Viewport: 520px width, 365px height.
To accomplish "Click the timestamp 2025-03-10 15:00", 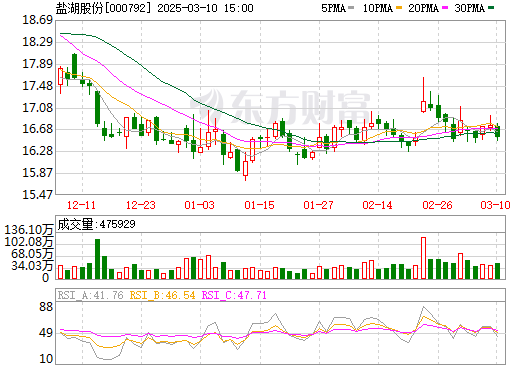I will [205, 8].
